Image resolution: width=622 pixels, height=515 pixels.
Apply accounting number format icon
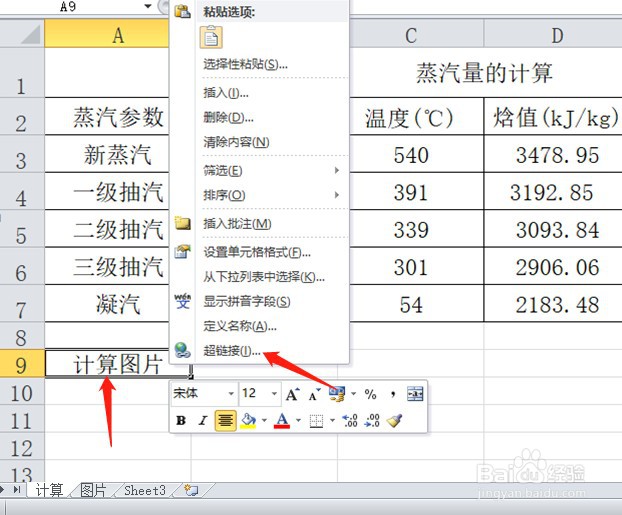(x=337, y=394)
